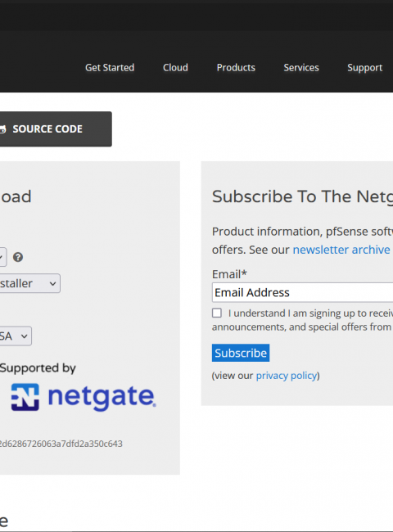The height and width of the screenshot is (532, 393).
Task: Open the newsletter archive link
Action: pyautogui.click(x=341, y=250)
